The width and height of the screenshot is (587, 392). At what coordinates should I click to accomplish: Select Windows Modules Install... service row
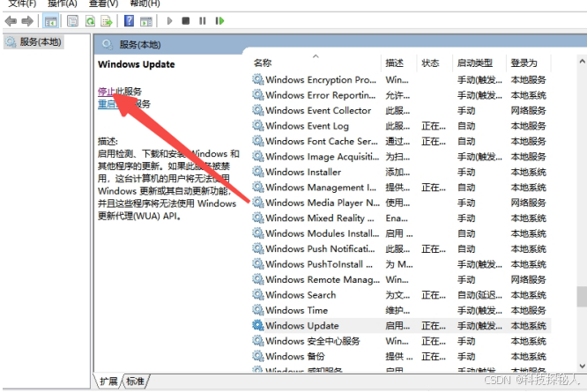tap(400, 233)
